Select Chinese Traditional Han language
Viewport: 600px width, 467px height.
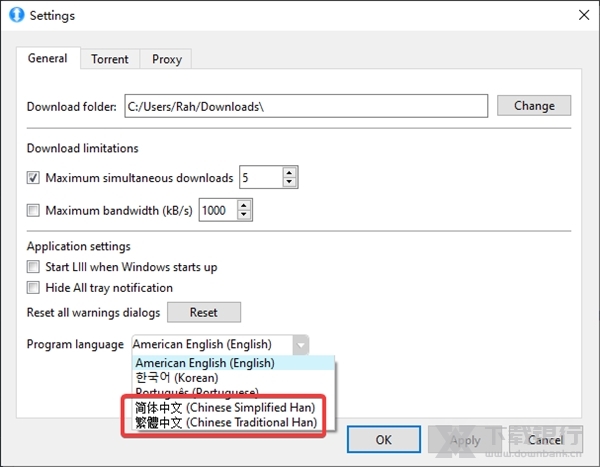pyautogui.click(x=233, y=423)
